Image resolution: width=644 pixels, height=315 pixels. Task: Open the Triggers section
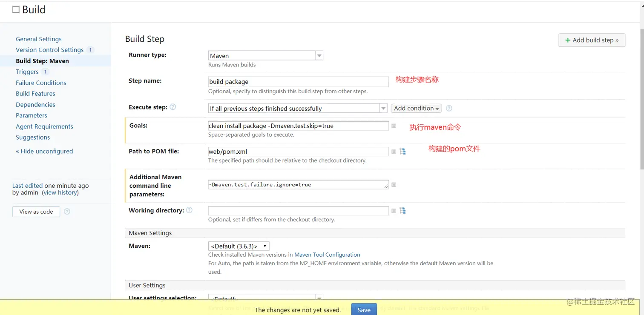27,72
